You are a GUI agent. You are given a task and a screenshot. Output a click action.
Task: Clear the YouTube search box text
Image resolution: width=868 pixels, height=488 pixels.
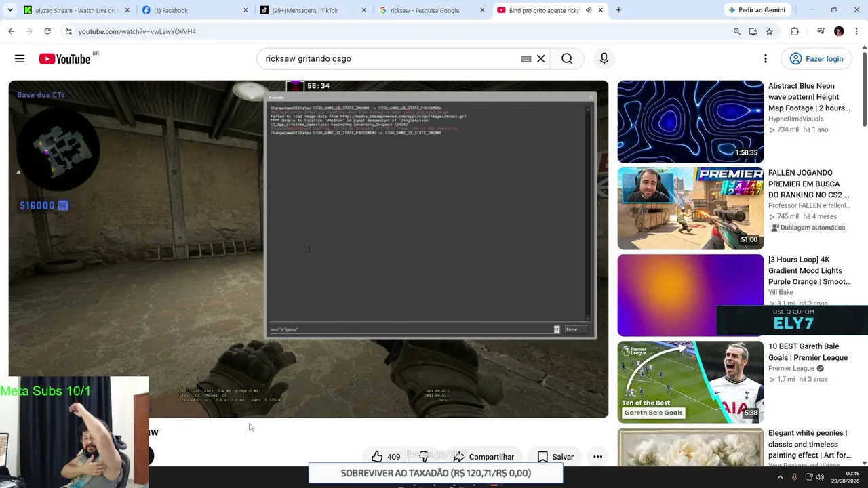(x=541, y=59)
